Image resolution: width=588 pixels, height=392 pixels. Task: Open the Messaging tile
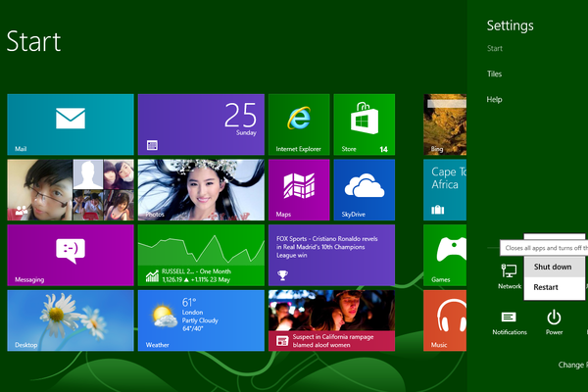(71, 255)
